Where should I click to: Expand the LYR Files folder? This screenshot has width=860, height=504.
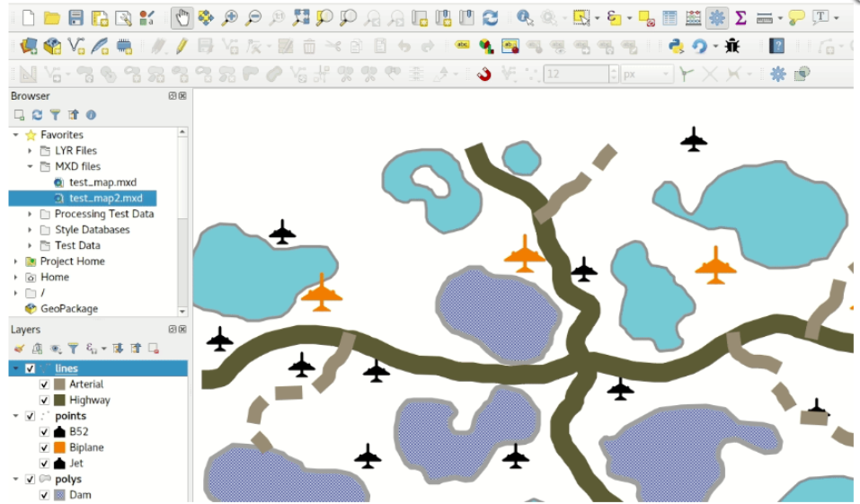click(x=30, y=151)
